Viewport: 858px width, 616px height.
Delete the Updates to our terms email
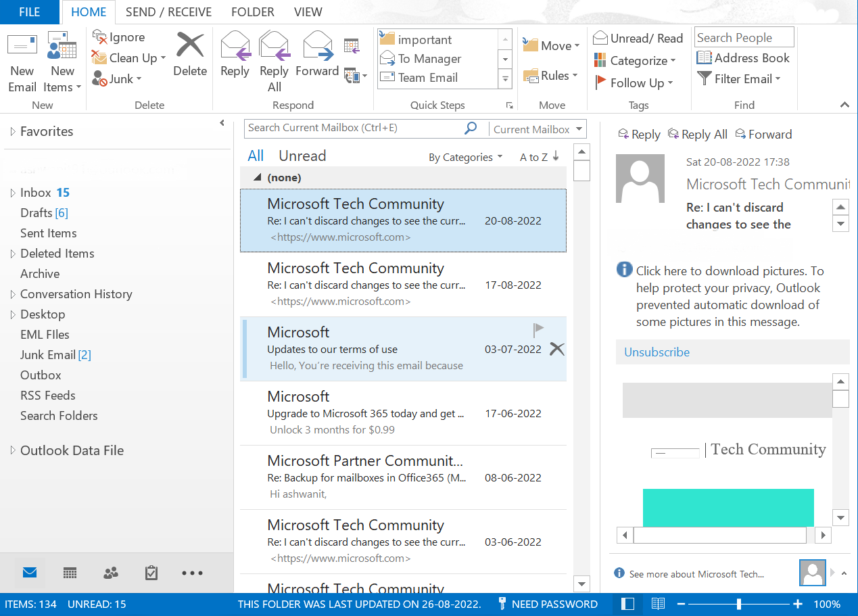[557, 349]
